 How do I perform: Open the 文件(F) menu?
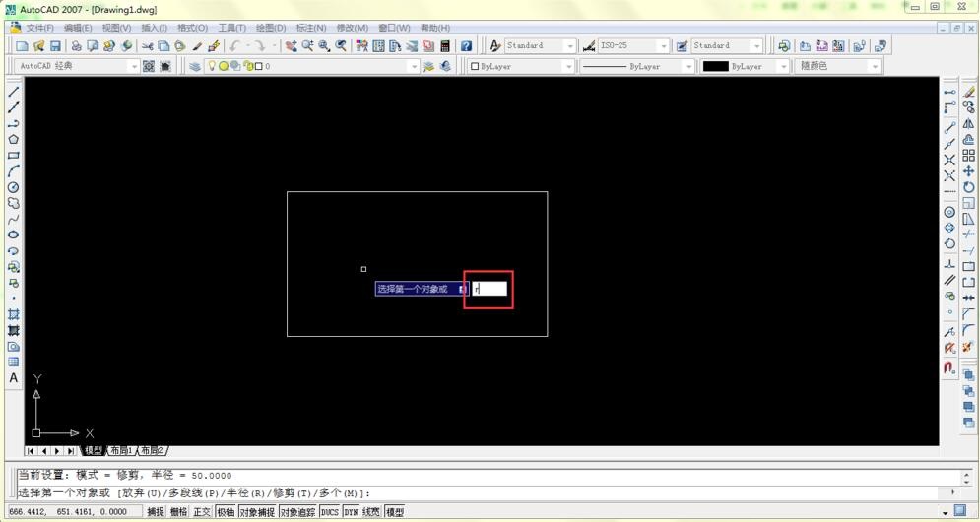tap(39, 28)
